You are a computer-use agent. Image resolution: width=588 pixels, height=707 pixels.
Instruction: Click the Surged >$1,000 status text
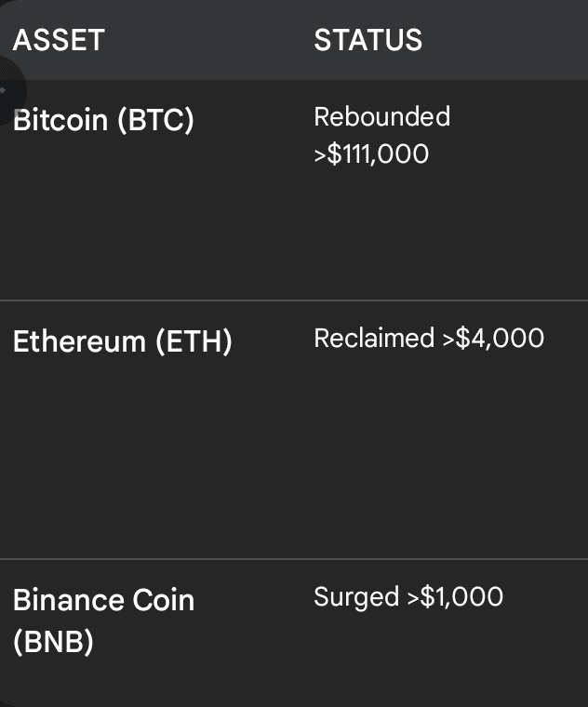click(408, 596)
